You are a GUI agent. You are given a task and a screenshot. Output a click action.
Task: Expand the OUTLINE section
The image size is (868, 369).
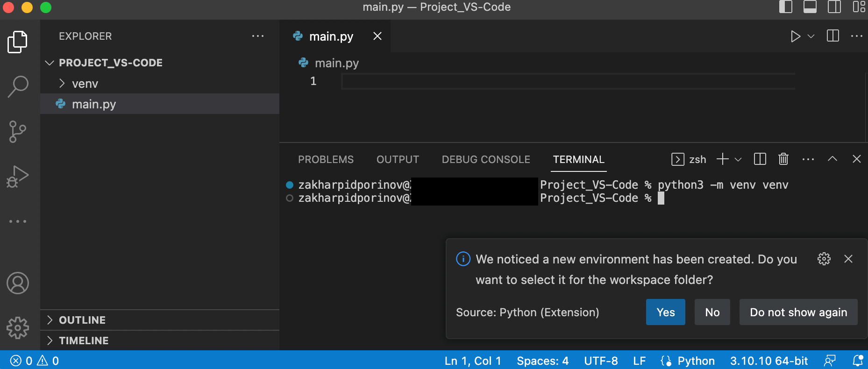(82, 320)
